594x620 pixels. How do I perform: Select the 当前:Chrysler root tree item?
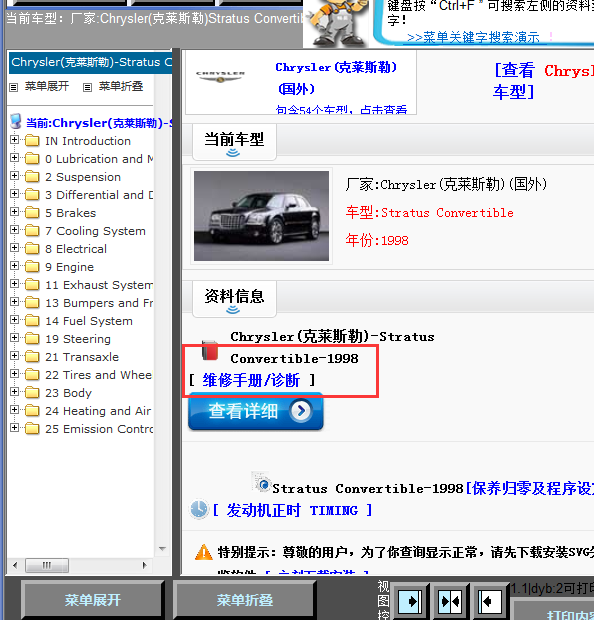click(x=98, y=123)
